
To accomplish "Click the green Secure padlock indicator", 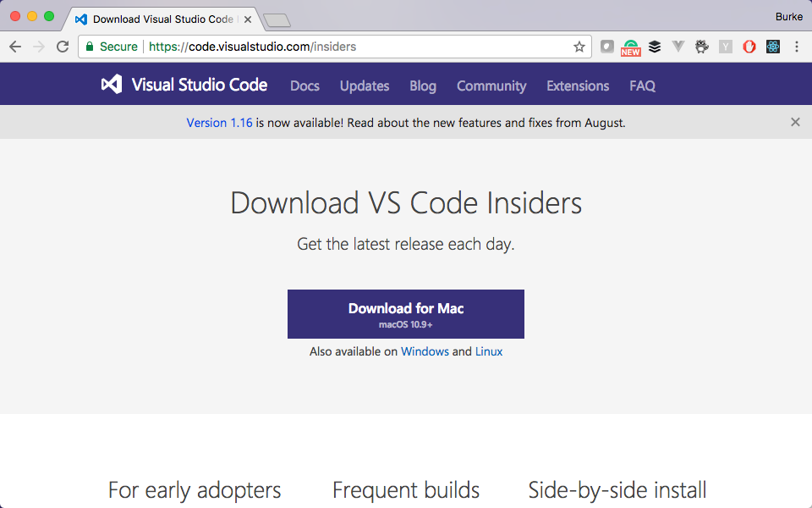I will point(90,47).
